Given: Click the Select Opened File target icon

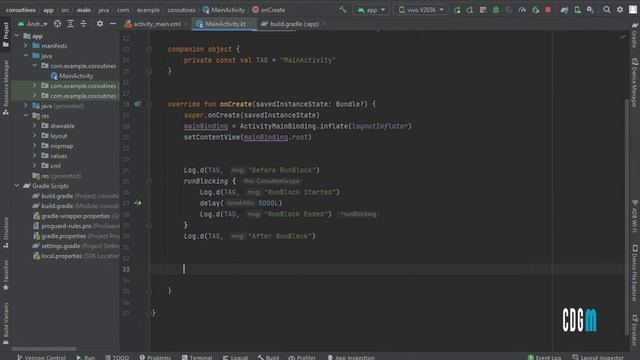Looking at the screenshot, I should point(58,24).
